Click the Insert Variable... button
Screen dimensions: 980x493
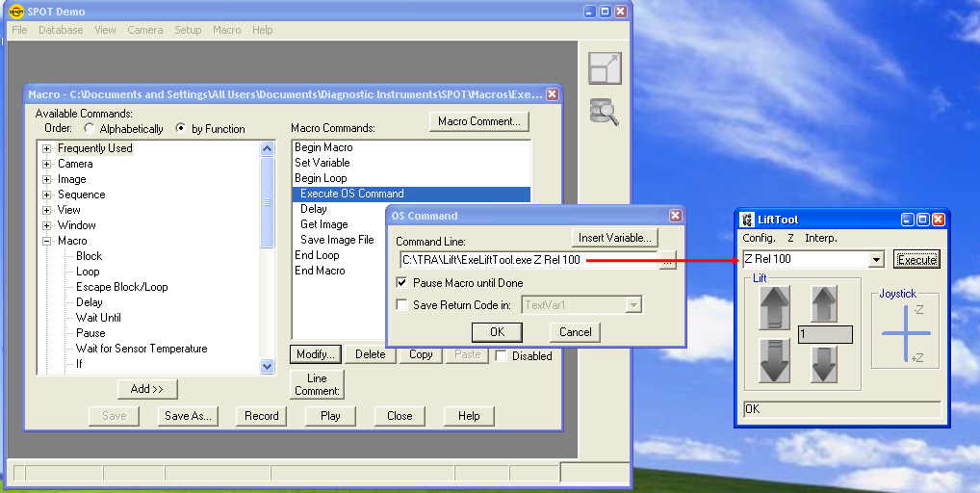[x=614, y=238]
